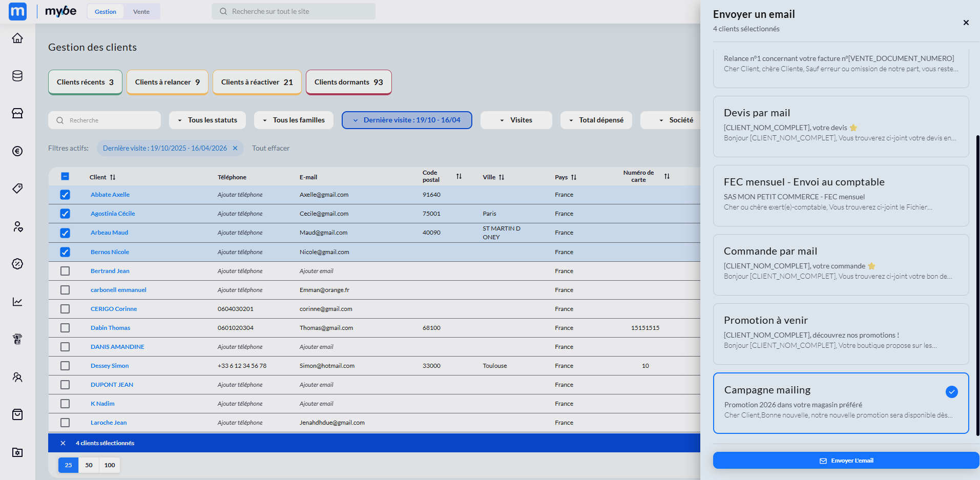Open the shopping bag icon in the sidebar
This screenshot has height=480, width=980.
tap(17, 414)
